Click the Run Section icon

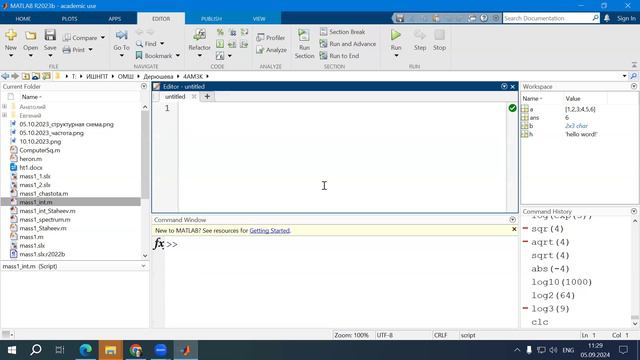pos(304,36)
